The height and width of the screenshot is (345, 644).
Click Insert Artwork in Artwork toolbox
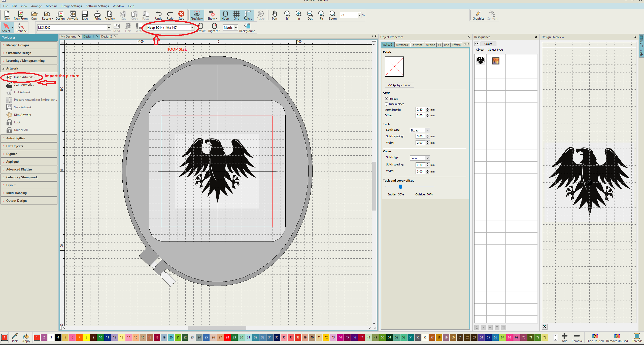pos(24,77)
